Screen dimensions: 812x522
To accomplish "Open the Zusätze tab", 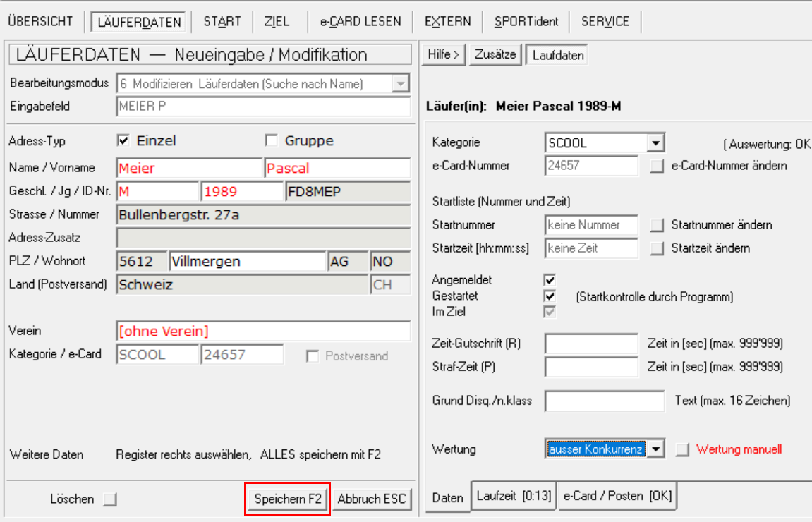I will tap(495, 54).
